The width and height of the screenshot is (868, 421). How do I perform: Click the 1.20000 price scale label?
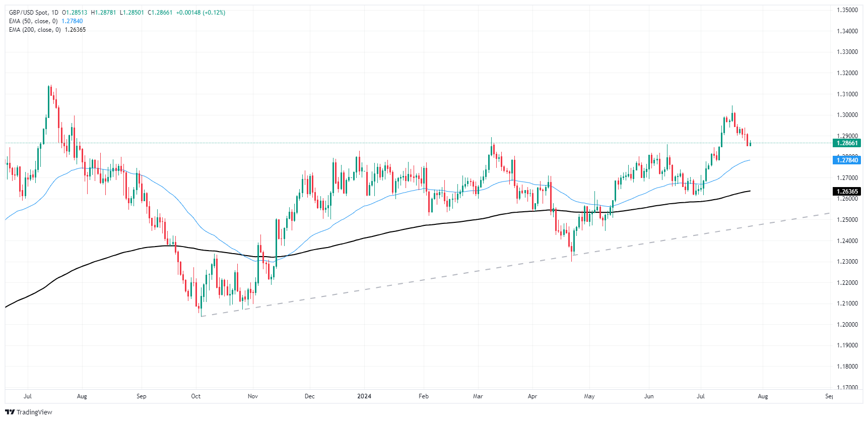pos(847,325)
